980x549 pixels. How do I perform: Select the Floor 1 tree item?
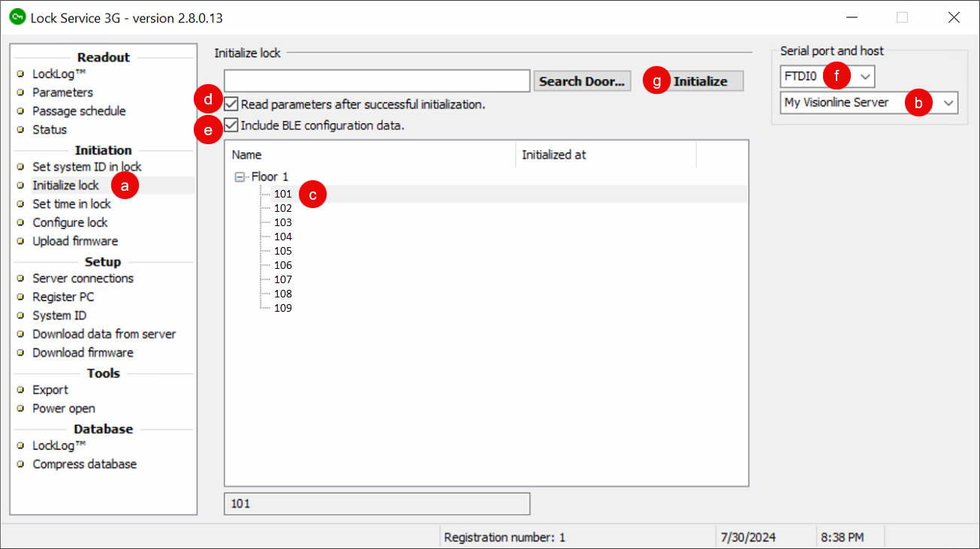coord(270,177)
